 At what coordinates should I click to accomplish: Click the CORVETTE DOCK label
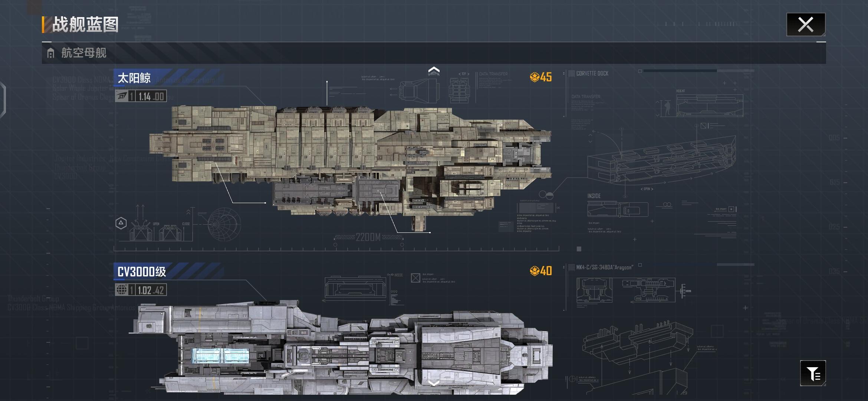pos(592,74)
